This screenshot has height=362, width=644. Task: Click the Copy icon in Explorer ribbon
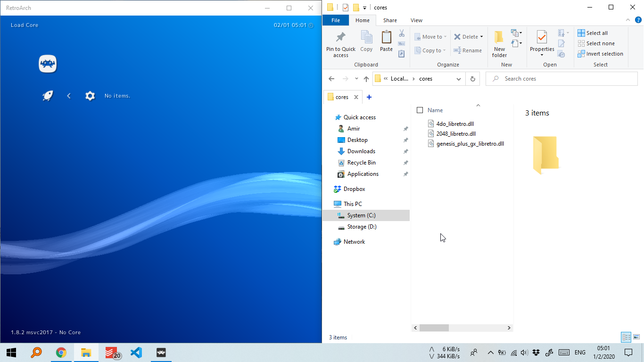pos(366,40)
